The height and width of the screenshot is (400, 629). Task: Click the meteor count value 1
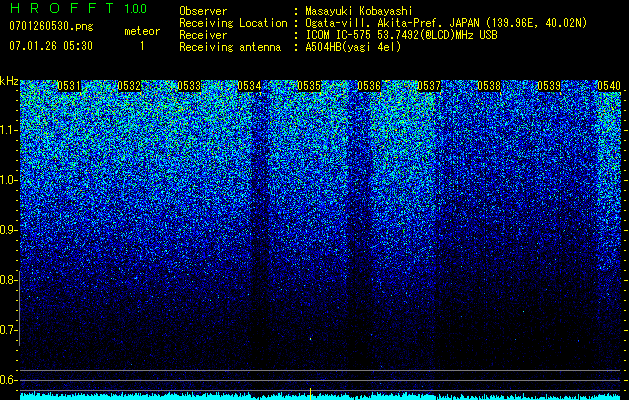(x=142, y=46)
